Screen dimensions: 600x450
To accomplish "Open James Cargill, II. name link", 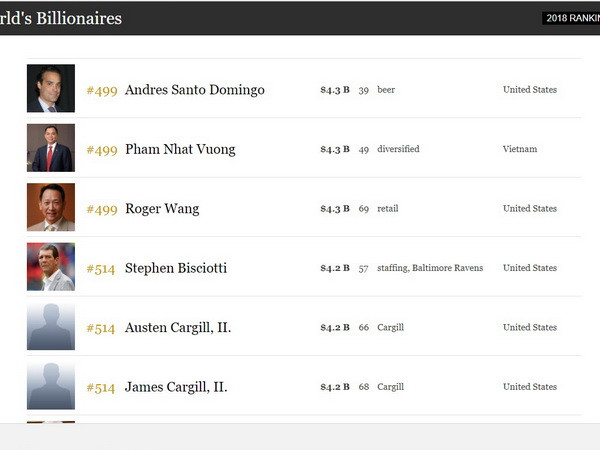I will pos(175,387).
